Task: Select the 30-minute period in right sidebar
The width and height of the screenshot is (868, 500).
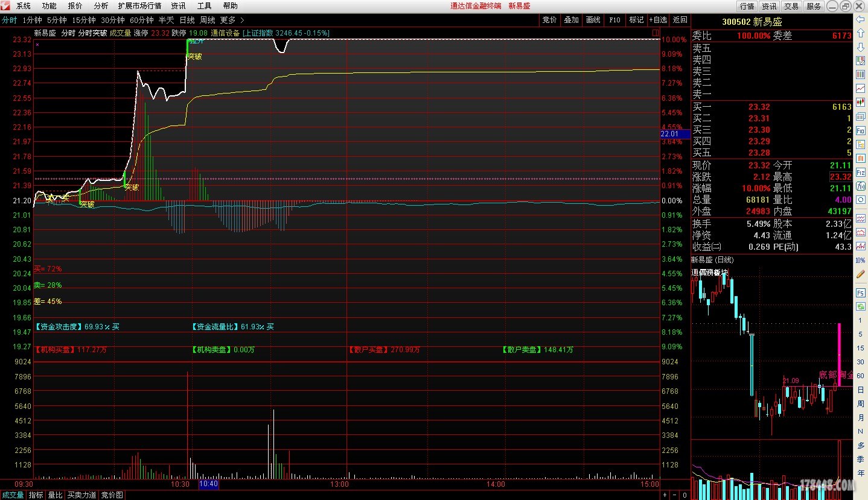Action: click(x=861, y=362)
